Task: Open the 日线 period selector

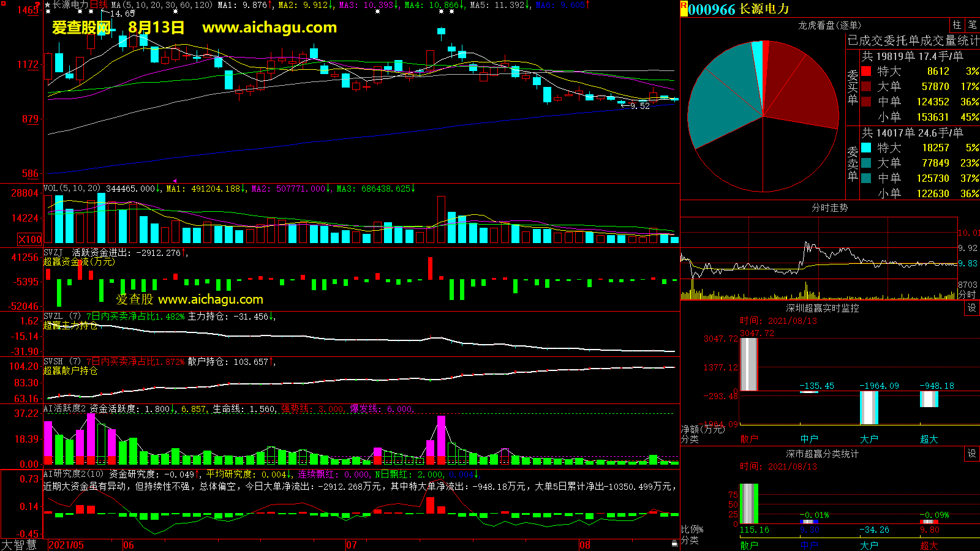Action: coord(99,5)
